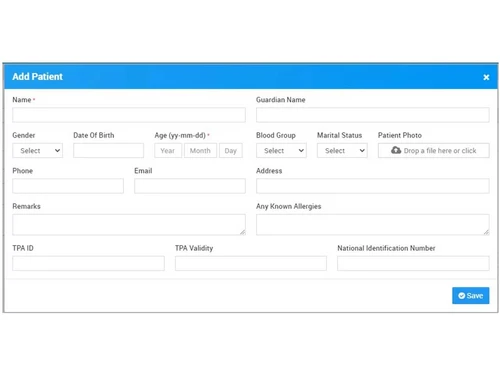Focus the Address input field

373,186
